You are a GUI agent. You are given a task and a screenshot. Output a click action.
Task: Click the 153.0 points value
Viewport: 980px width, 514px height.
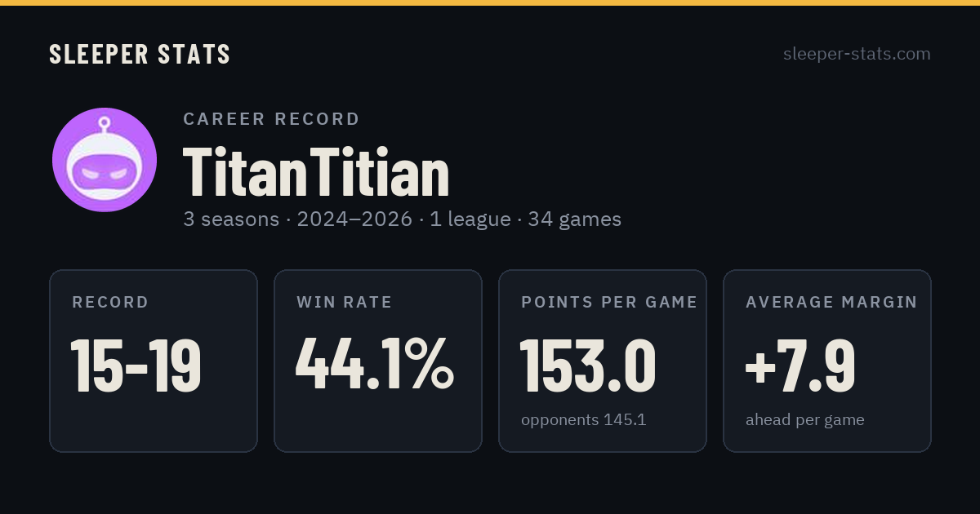[x=588, y=365]
